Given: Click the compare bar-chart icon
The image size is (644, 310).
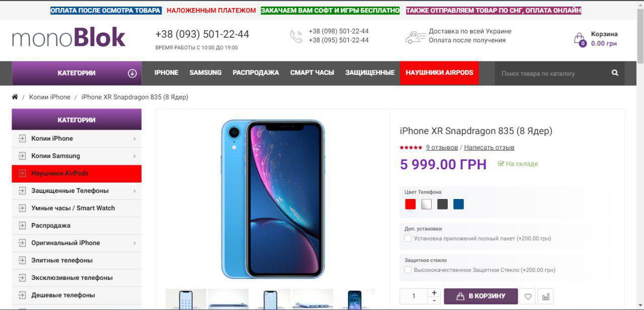Looking at the screenshot, I should point(546,296).
